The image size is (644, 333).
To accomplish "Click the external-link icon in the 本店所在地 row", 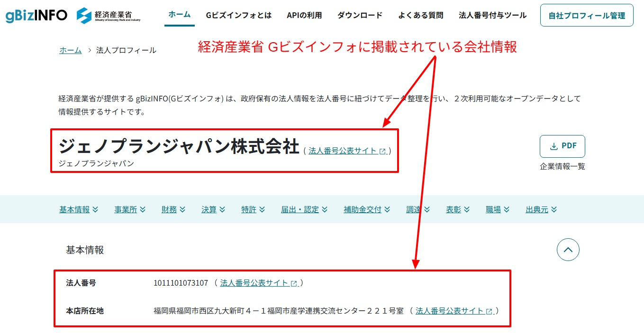I will pos(489,311).
